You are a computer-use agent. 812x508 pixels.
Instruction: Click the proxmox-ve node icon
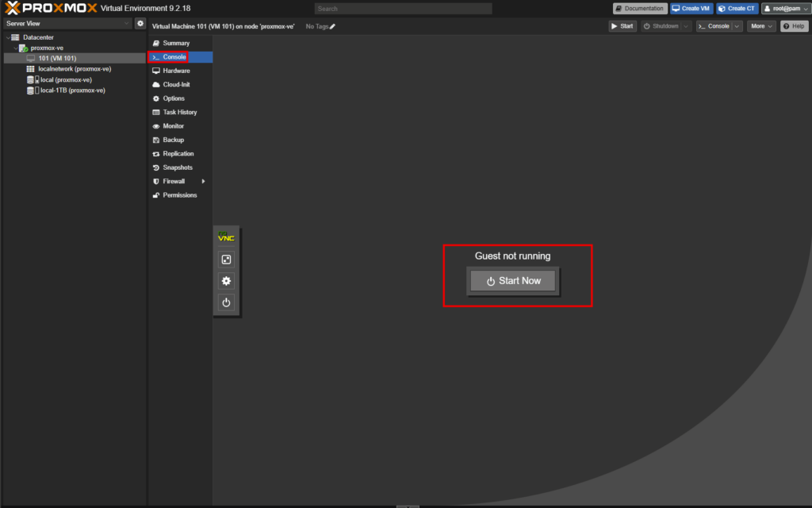(x=23, y=48)
